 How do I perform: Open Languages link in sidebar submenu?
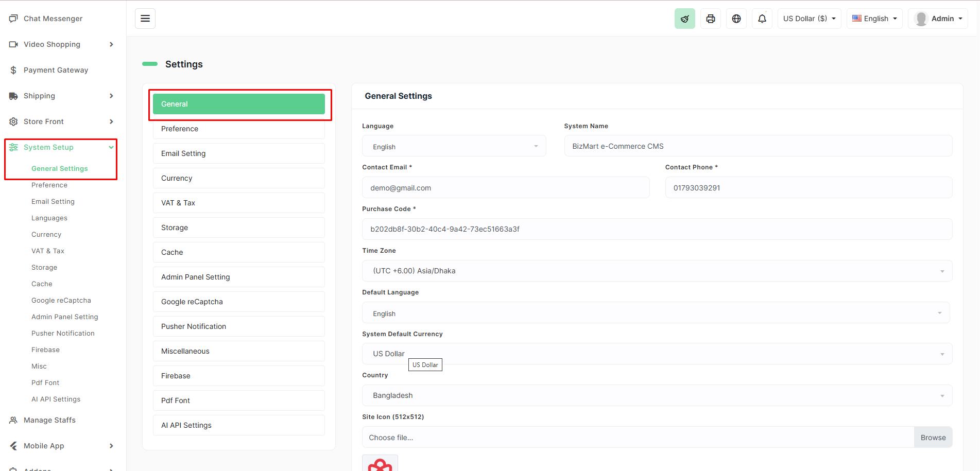pos(49,218)
